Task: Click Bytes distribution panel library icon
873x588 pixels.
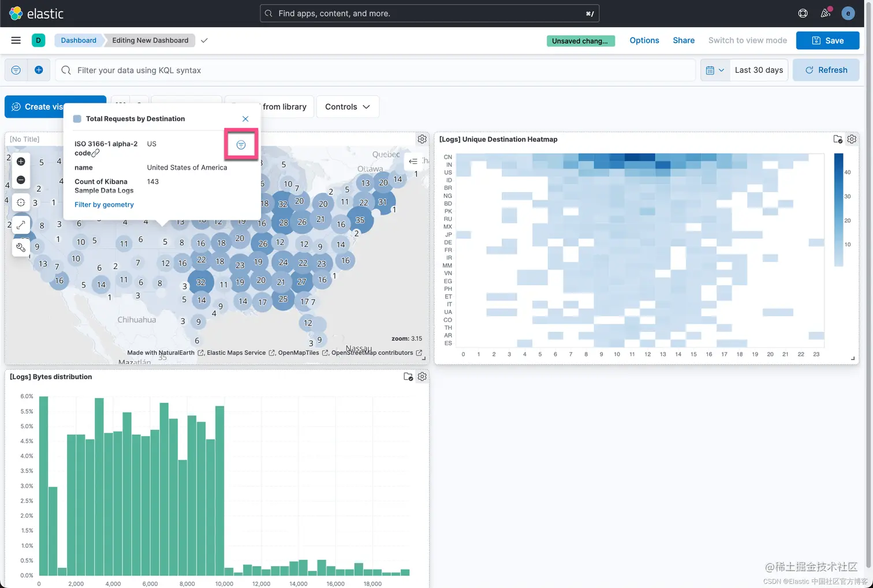Action: click(408, 377)
